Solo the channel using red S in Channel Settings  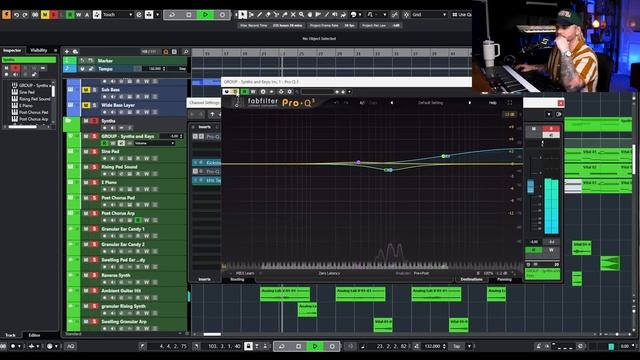pyautogui.click(x=551, y=129)
